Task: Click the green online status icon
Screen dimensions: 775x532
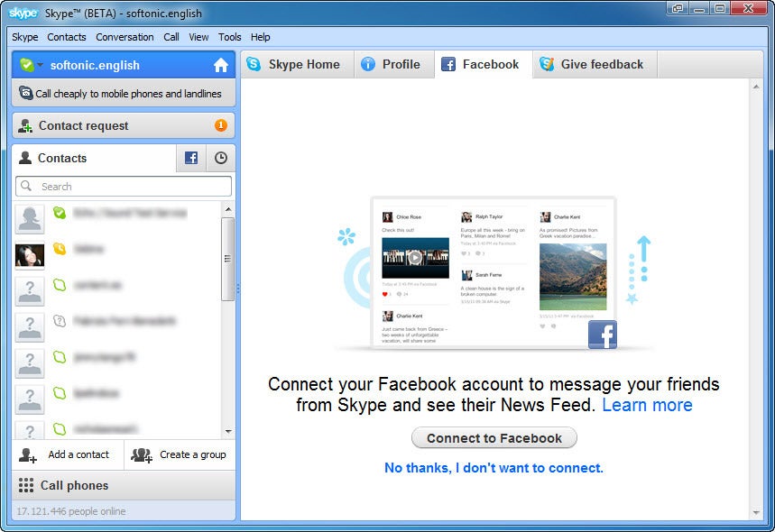Action: tap(27, 65)
